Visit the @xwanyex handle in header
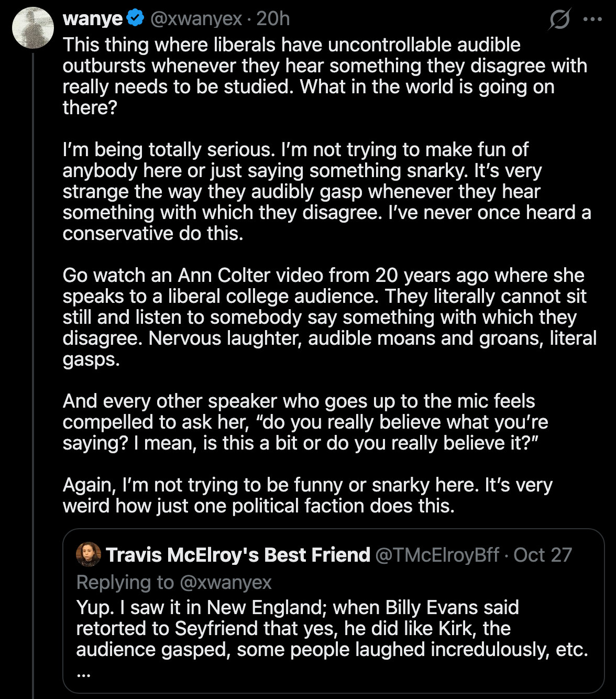The image size is (616, 699). (196, 19)
